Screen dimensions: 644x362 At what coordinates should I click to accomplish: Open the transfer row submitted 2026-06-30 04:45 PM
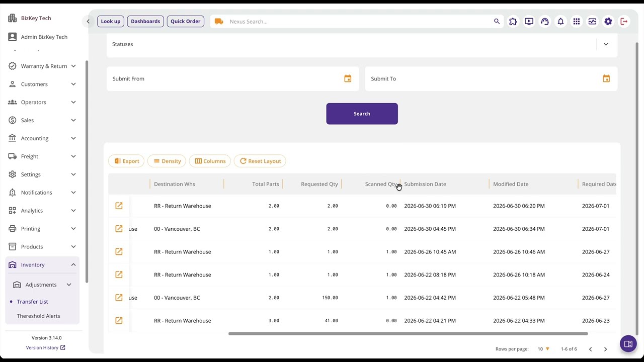click(119, 229)
